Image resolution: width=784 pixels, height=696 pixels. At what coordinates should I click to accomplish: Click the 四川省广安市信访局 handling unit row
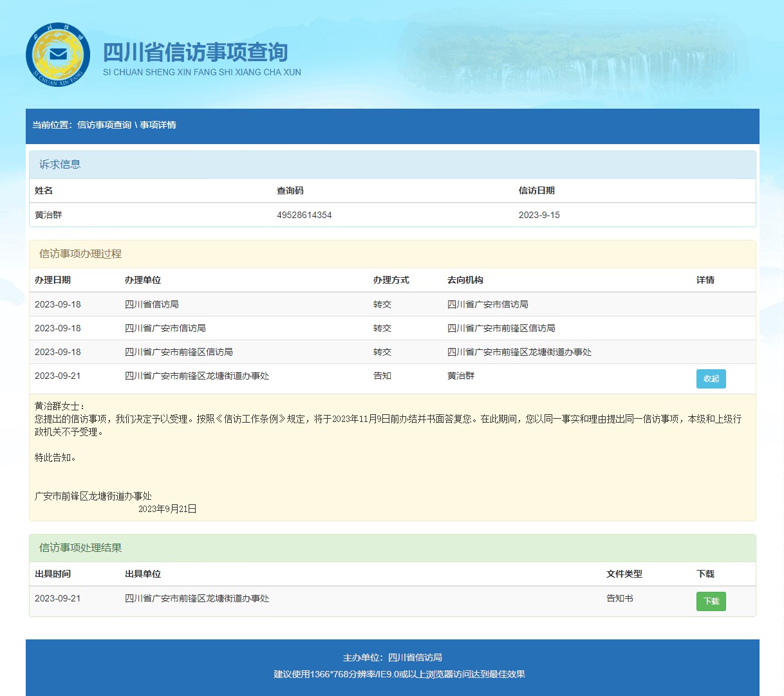click(x=165, y=328)
